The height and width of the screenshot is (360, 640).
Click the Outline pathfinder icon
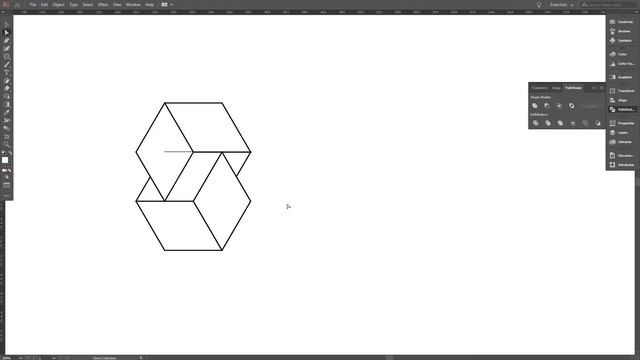[585, 123]
